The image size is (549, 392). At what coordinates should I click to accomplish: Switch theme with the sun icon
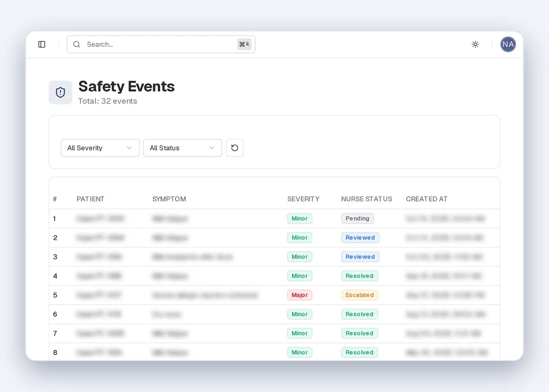[475, 44]
